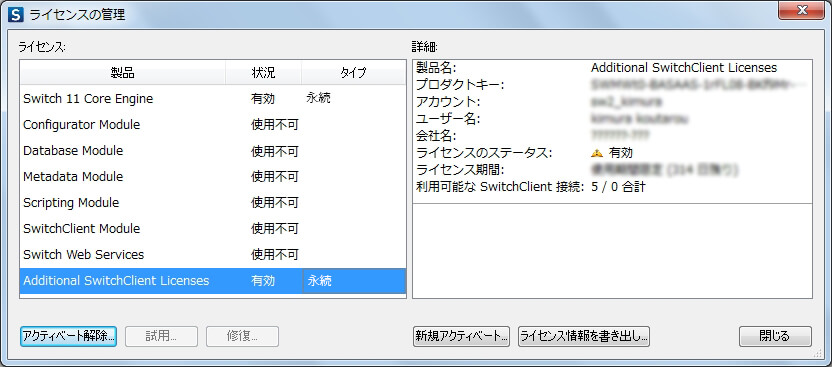Click the 製品名 value in details
This screenshot has height=367, width=832.
pos(684,68)
